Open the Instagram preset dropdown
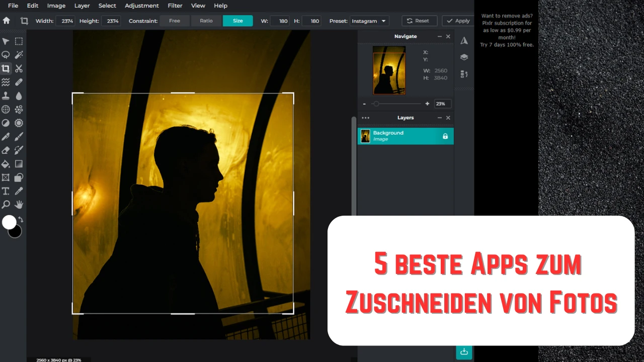 coord(369,21)
